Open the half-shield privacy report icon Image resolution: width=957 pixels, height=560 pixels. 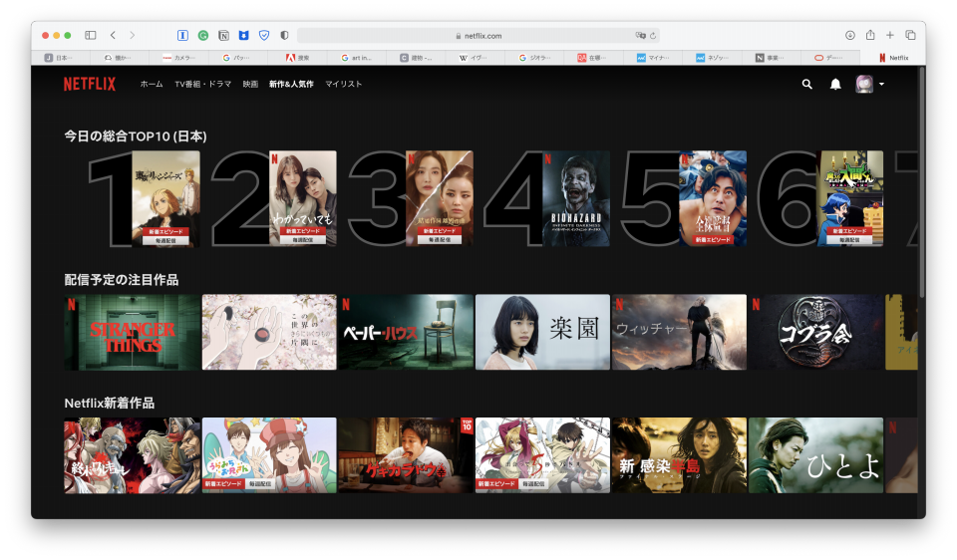pos(284,36)
